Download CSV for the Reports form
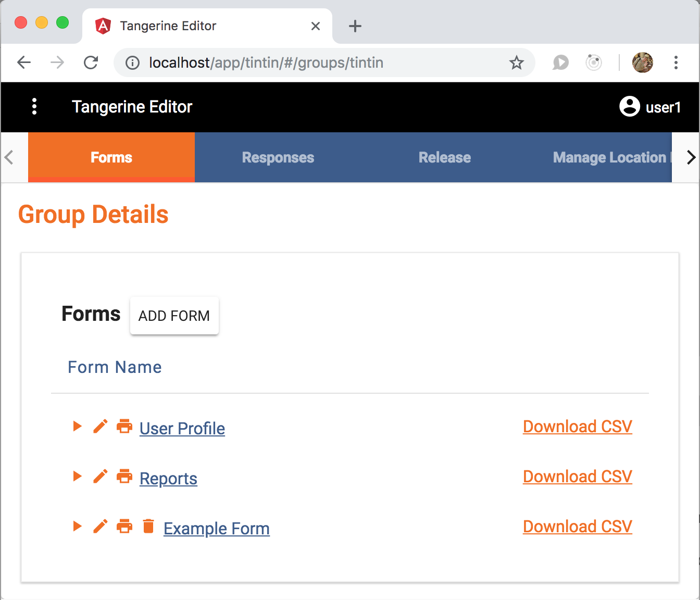The height and width of the screenshot is (600, 700). [x=577, y=476]
